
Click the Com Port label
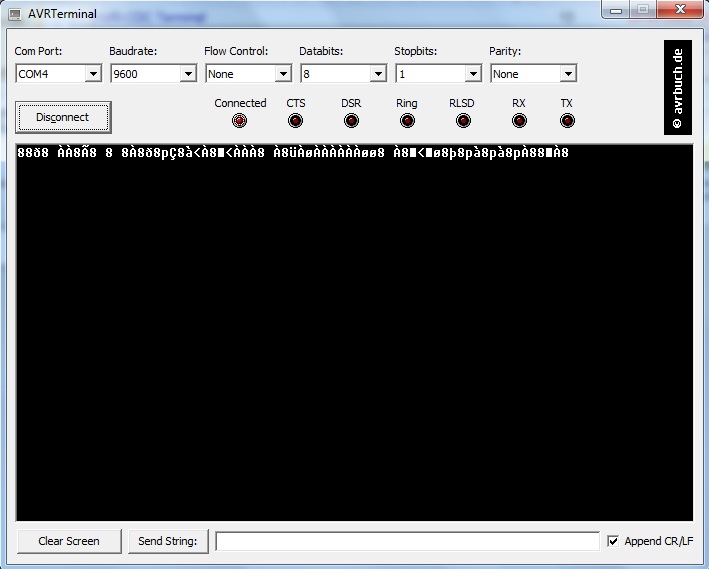coord(38,51)
